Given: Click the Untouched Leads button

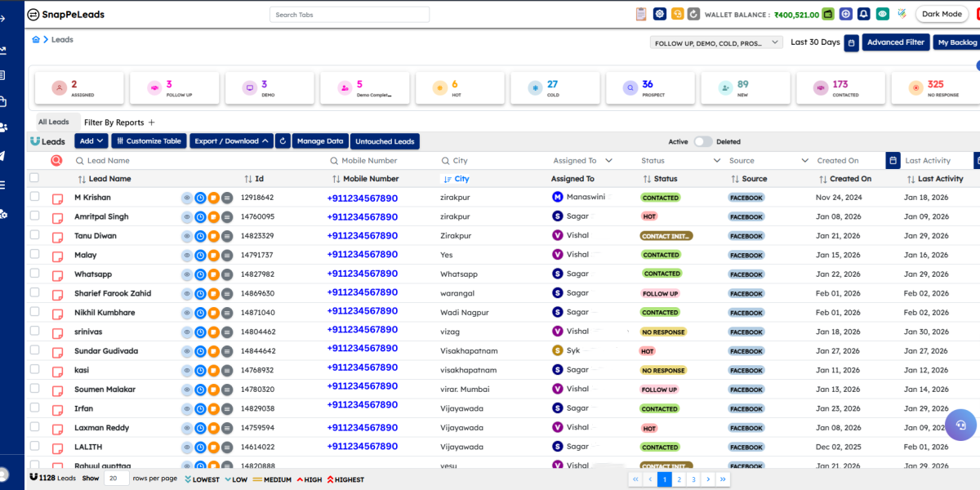Looking at the screenshot, I should tap(385, 141).
